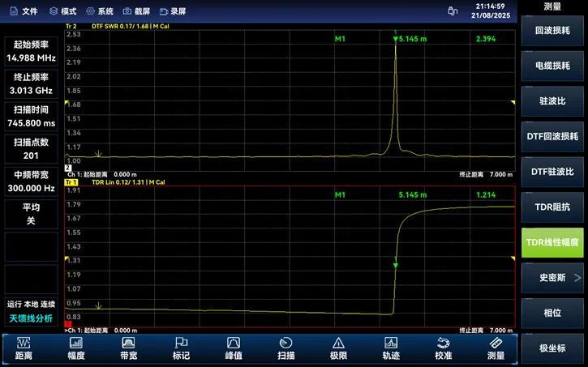Open the 幅度 (Amplitude) settings icon
The width and height of the screenshot is (588, 367).
pos(76,344)
